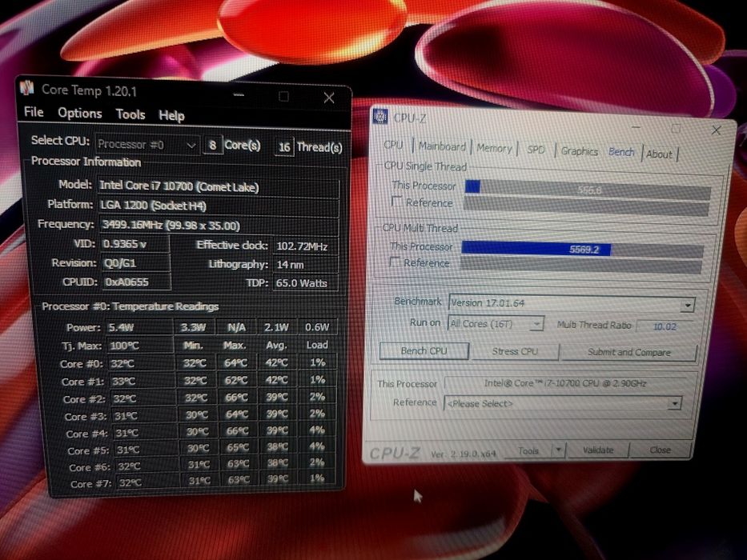The width and height of the screenshot is (747, 560).
Task: Select the Bench tab in CPU-Z
Action: tap(621, 152)
